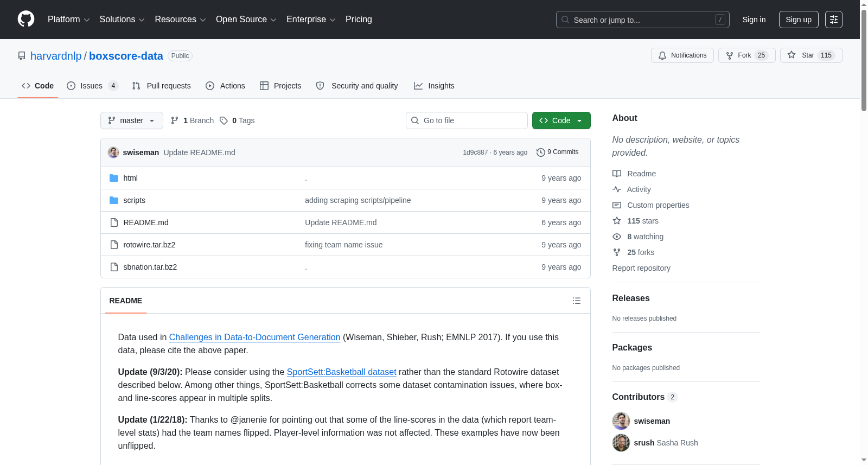Open the rotowire.tar.bz2 file
This screenshot has width=868, height=465.
click(x=149, y=245)
